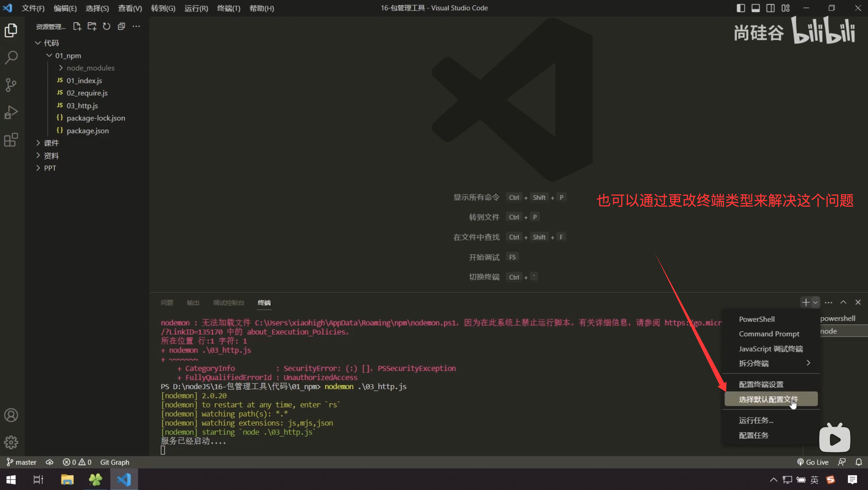
Task: Toggle bottom panel layout icon
Action: pyautogui.click(x=756, y=8)
